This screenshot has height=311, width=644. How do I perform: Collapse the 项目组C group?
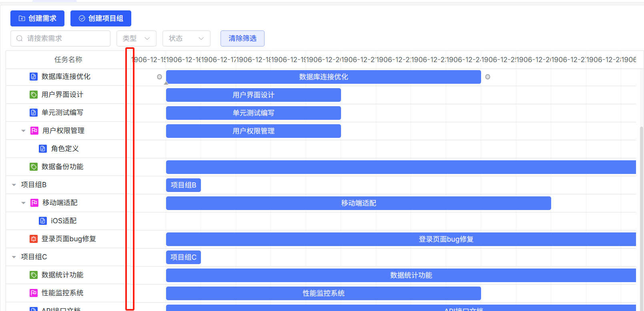click(14, 257)
